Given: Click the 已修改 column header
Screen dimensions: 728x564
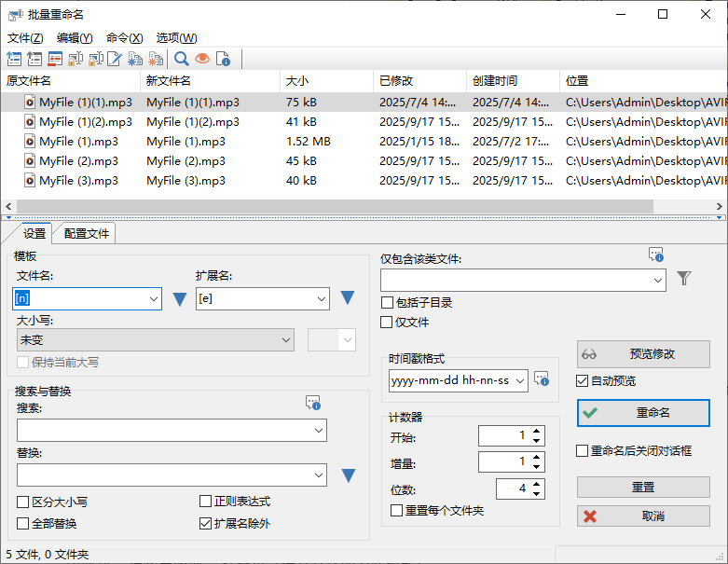Looking at the screenshot, I should point(419,81).
